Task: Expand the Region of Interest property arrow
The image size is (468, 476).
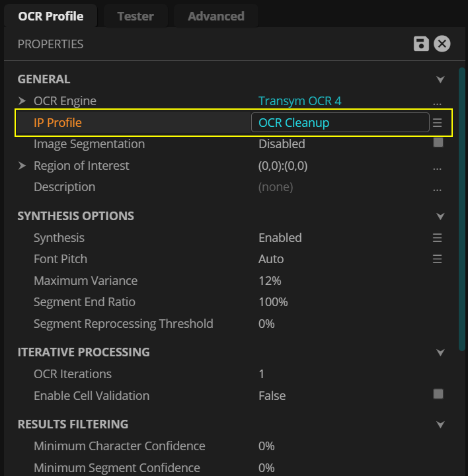Action: pyautogui.click(x=22, y=166)
